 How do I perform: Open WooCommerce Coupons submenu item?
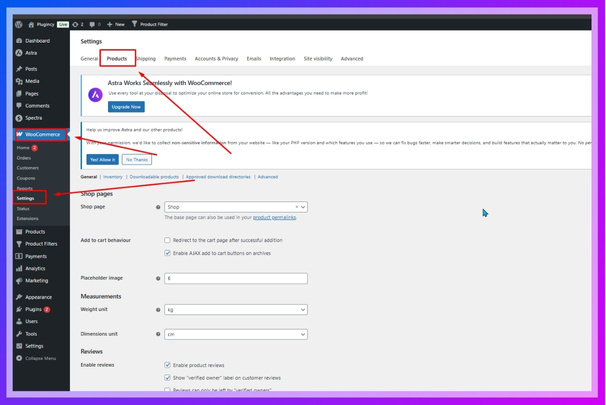[x=26, y=178]
